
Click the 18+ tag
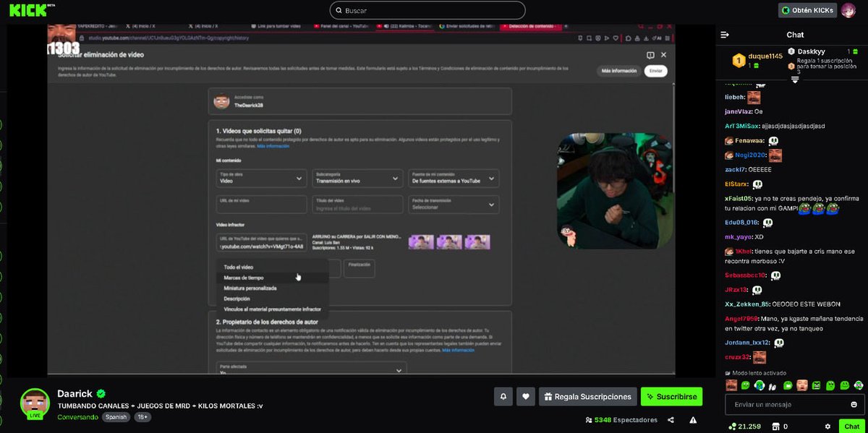tap(142, 417)
